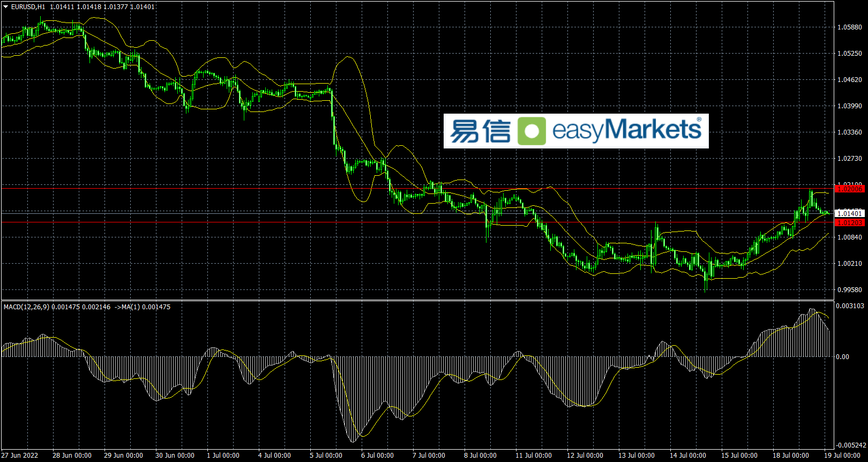Screen dimensions: 868x462
Task: Click the MACD scale value -0.005242
Action: click(x=851, y=445)
